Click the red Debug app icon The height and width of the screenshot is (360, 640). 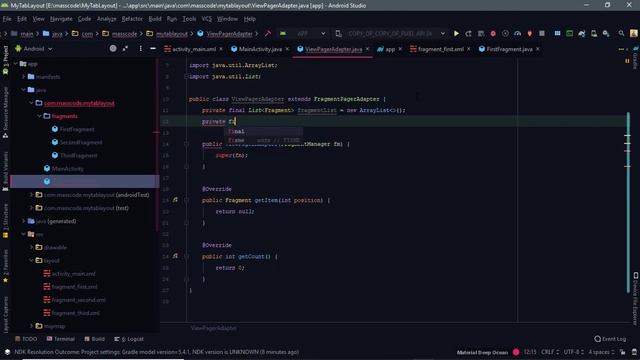pyautogui.click(x=493, y=33)
